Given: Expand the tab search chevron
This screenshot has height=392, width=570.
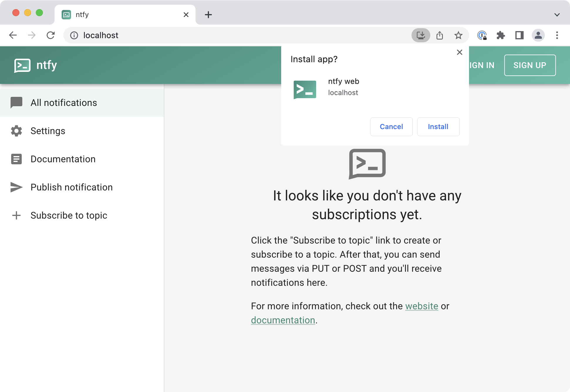Looking at the screenshot, I should point(557,15).
